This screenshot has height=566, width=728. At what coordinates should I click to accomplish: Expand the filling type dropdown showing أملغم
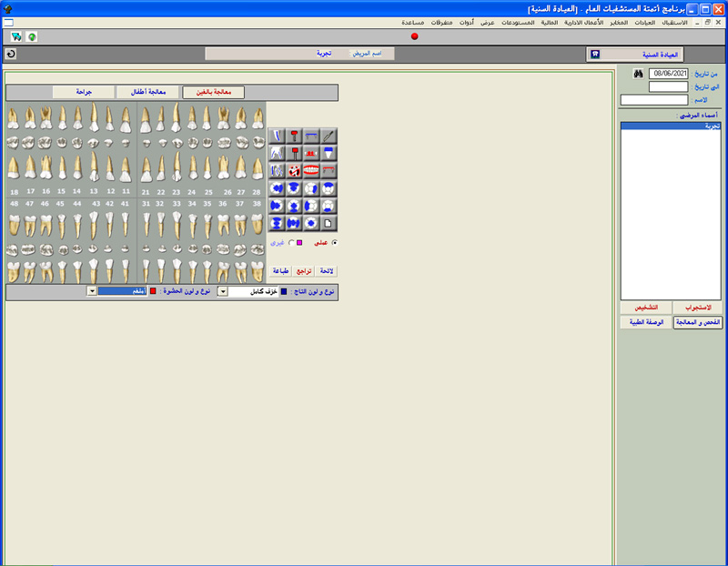(x=92, y=291)
